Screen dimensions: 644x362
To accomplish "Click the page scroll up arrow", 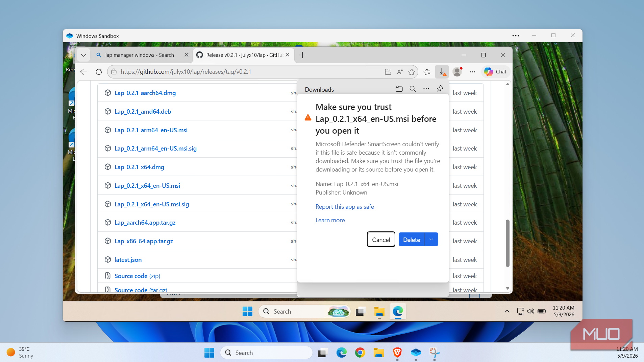I will (x=507, y=84).
